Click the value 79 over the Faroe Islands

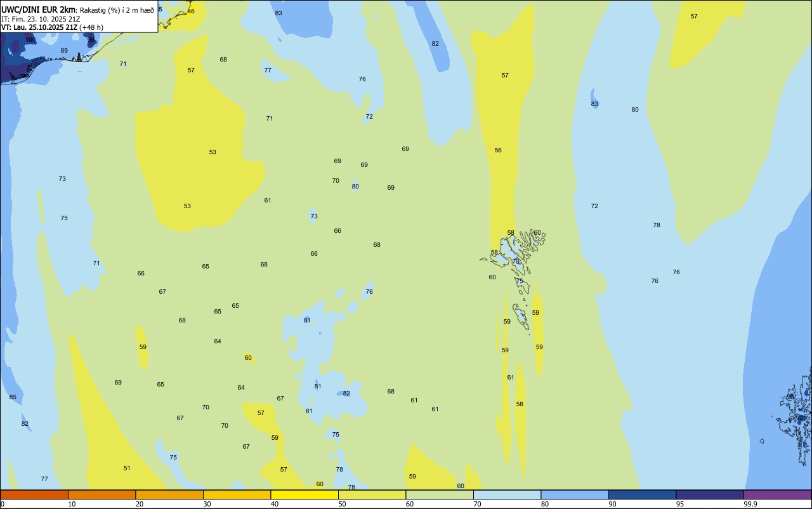[x=516, y=261]
